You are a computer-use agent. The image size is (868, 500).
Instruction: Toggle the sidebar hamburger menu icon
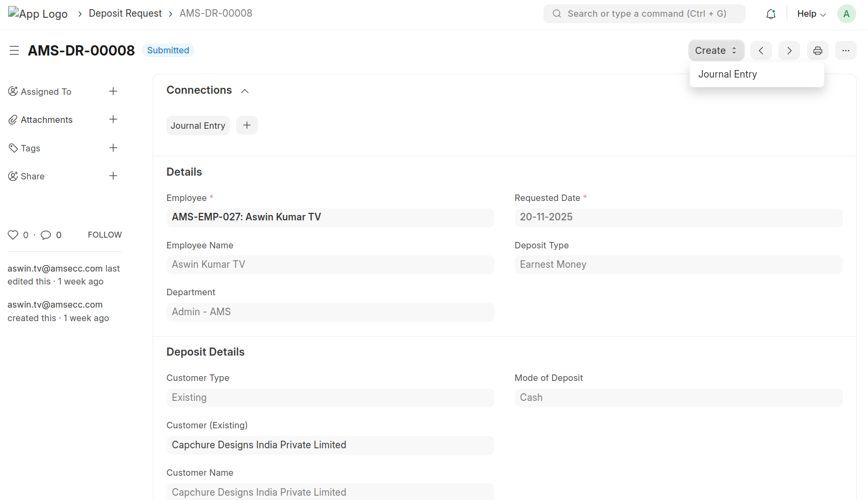click(15, 51)
